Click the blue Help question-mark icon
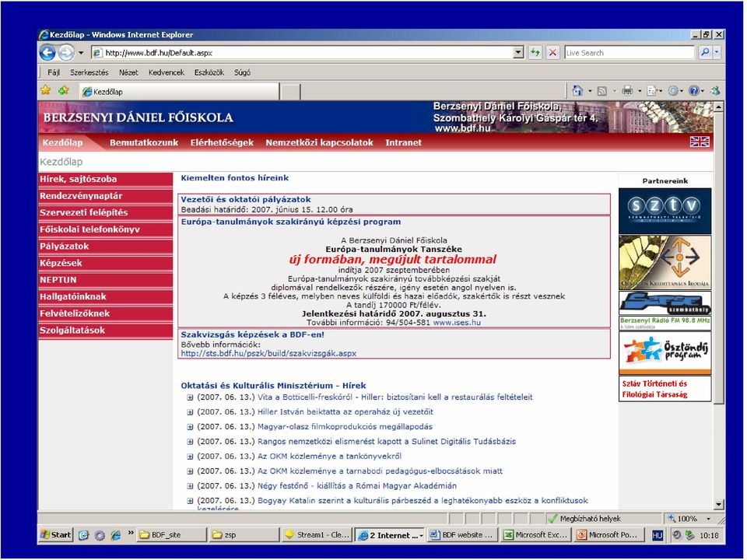The width and height of the screenshot is (747, 560). click(694, 90)
